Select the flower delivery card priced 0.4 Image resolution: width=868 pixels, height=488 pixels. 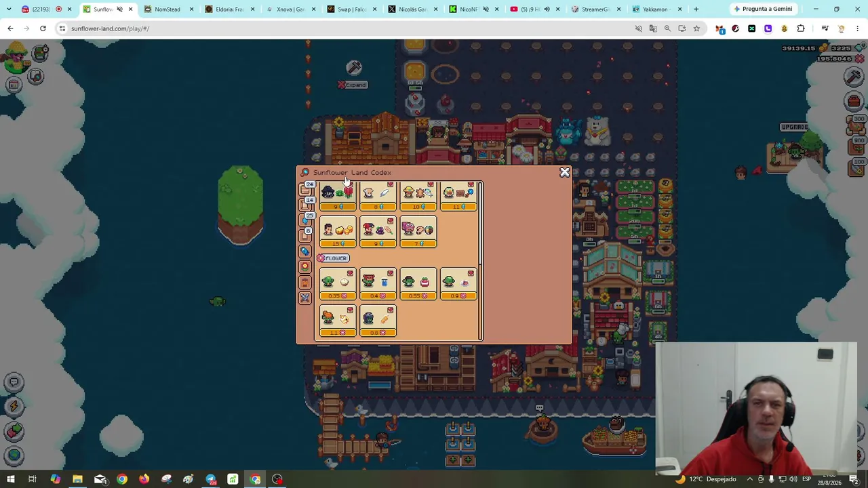coord(378,285)
